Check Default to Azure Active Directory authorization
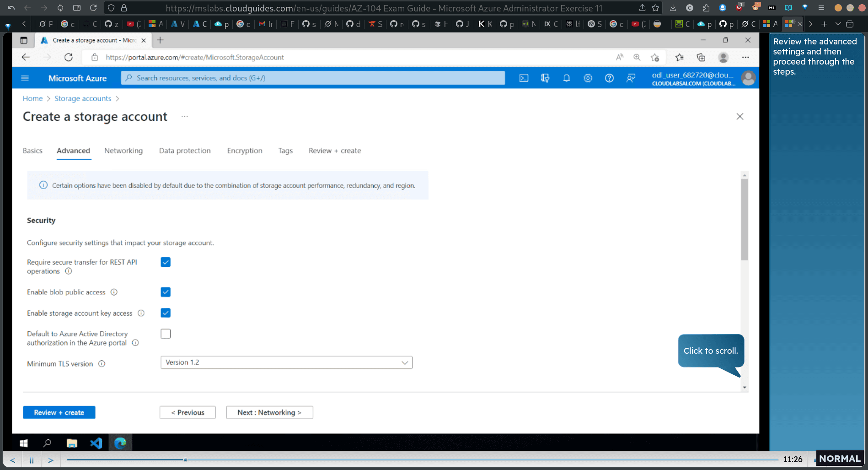Image resolution: width=868 pixels, height=470 pixels. coord(166,334)
